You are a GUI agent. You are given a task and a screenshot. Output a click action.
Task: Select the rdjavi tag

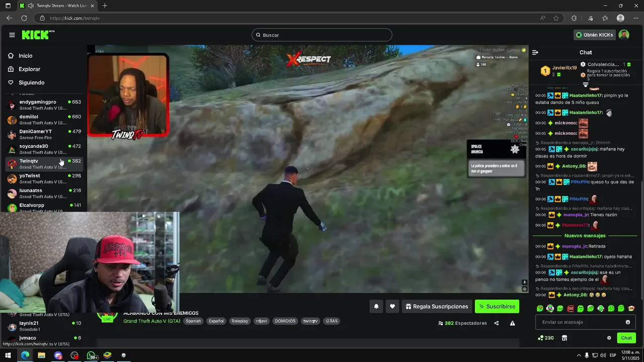pos(261,321)
